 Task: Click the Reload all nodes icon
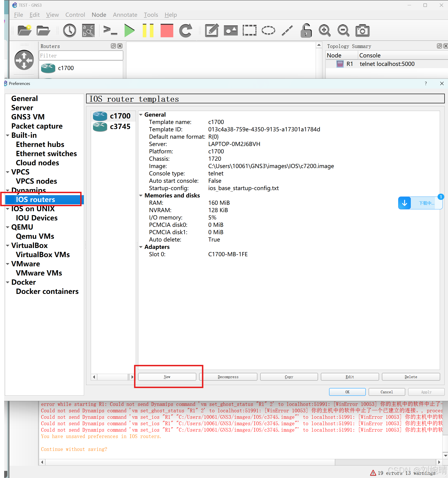point(185,31)
